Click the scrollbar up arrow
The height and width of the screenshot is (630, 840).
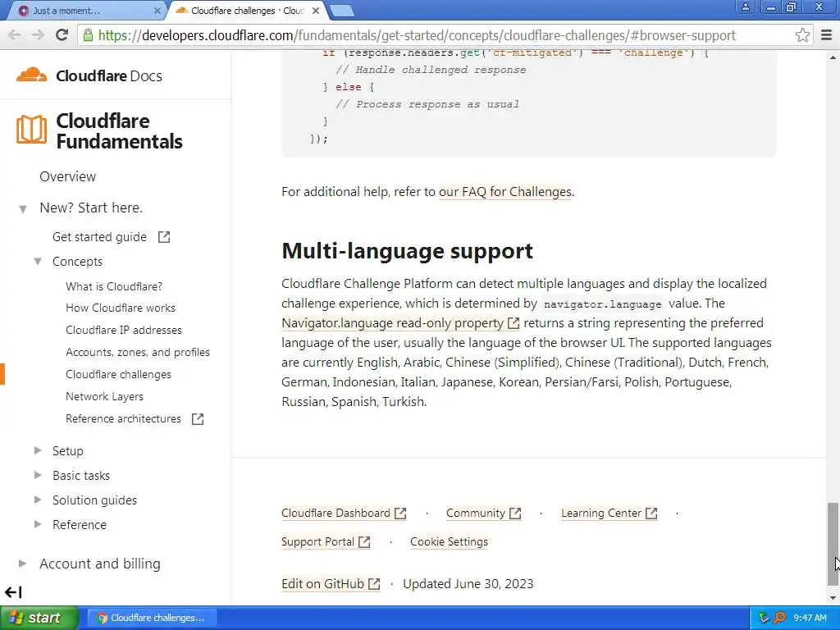(833, 57)
